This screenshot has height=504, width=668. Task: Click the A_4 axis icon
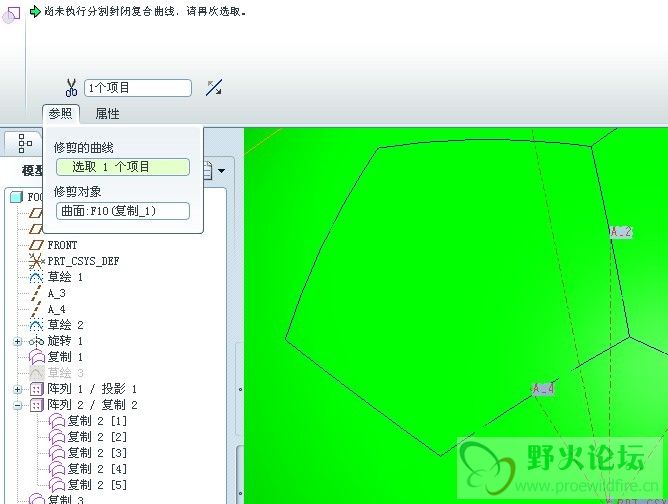pyautogui.click(x=37, y=309)
